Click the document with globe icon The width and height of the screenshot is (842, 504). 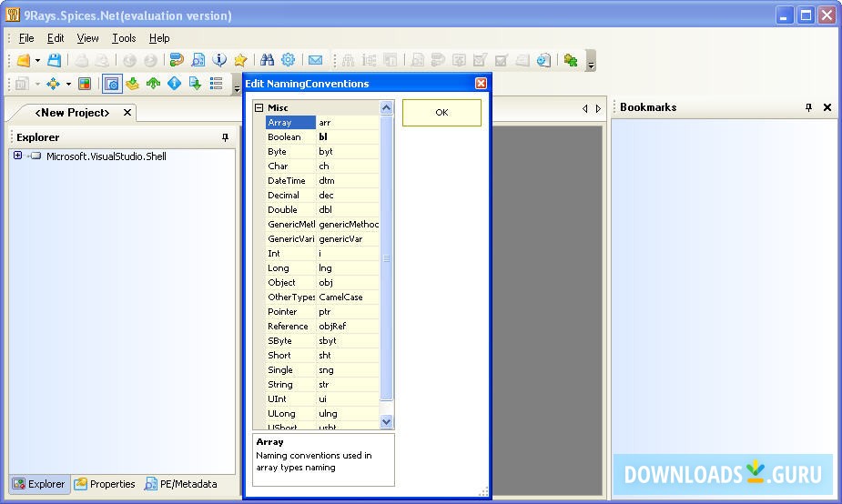click(543, 60)
